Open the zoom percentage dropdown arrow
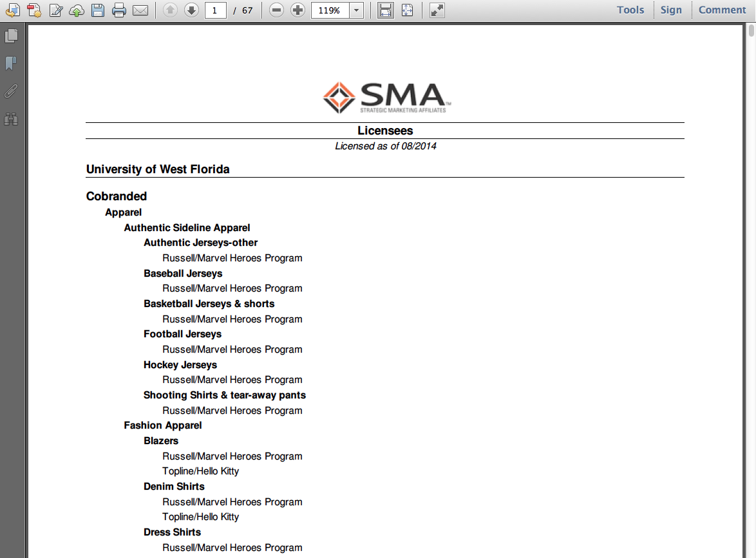 [x=356, y=10]
